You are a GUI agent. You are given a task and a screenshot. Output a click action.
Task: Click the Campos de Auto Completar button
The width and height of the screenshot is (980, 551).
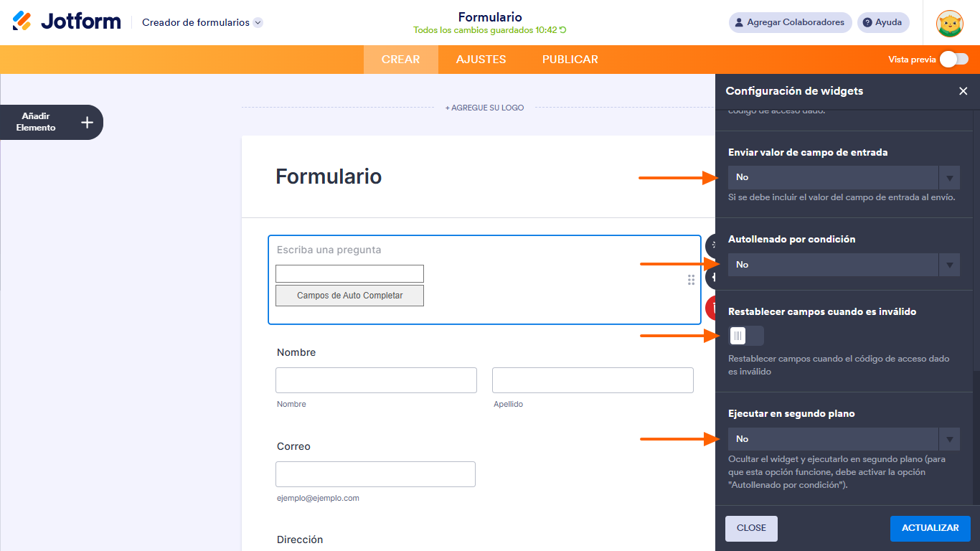click(349, 295)
